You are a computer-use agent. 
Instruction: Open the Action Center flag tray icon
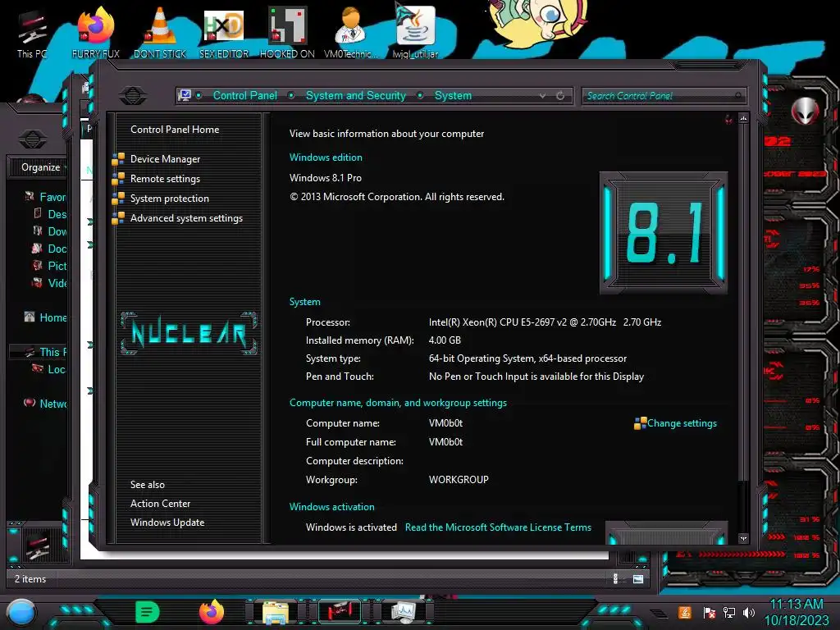[709, 612]
